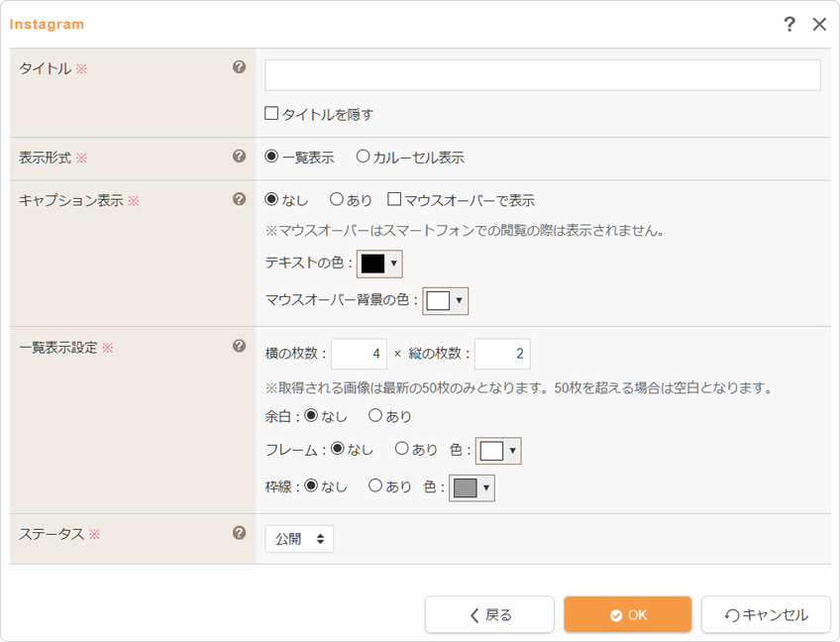Open マウスオーバー背景の色 color picker
Viewport: 840px width, 642px height.
tap(445, 301)
